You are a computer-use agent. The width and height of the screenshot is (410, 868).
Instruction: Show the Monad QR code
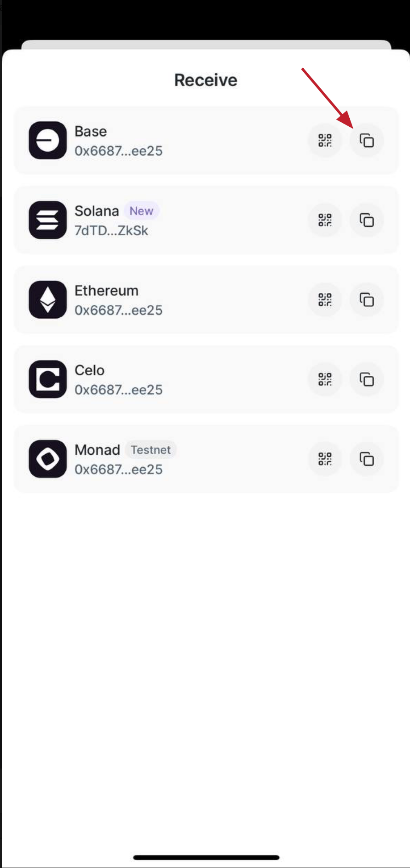point(325,459)
